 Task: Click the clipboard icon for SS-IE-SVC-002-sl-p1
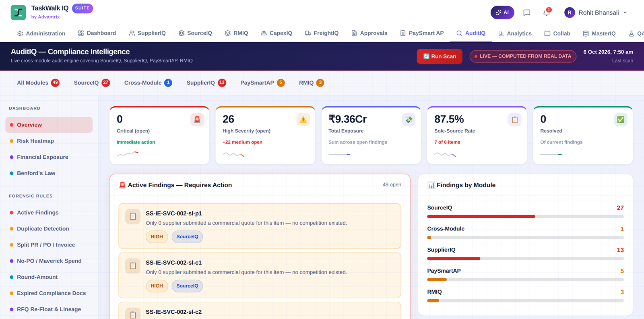point(133,217)
